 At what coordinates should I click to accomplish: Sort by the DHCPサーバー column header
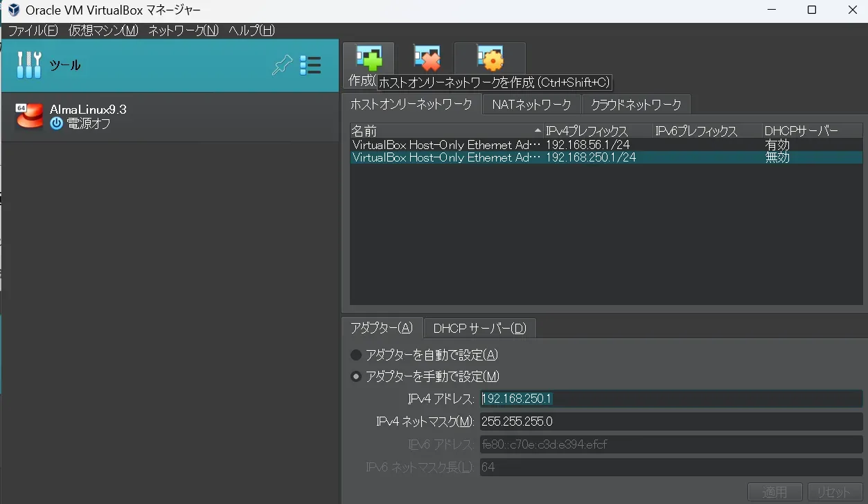pyautogui.click(x=801, y=131)
